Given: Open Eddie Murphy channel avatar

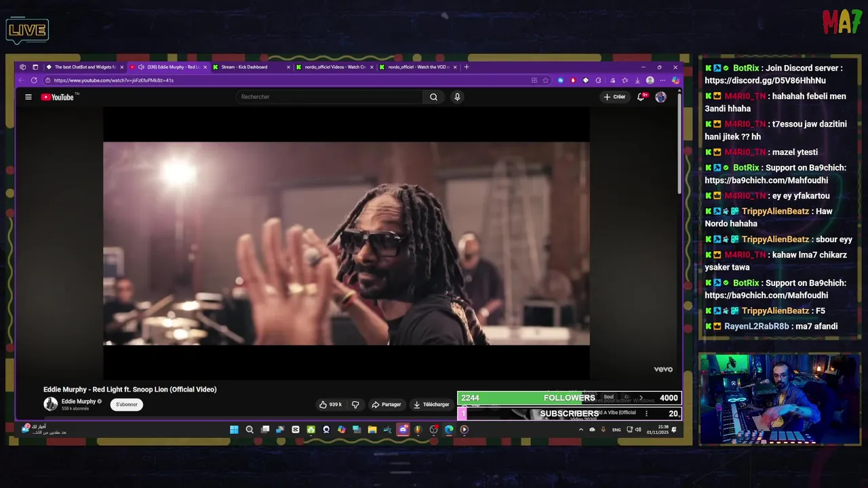Looking at the screenshot, I should click(x=50, y=405).
